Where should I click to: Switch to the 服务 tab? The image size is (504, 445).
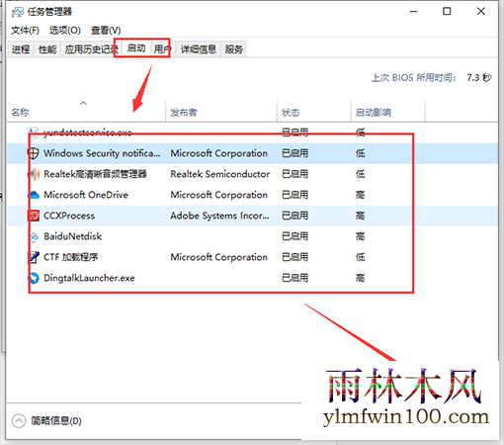pos(234,49)
